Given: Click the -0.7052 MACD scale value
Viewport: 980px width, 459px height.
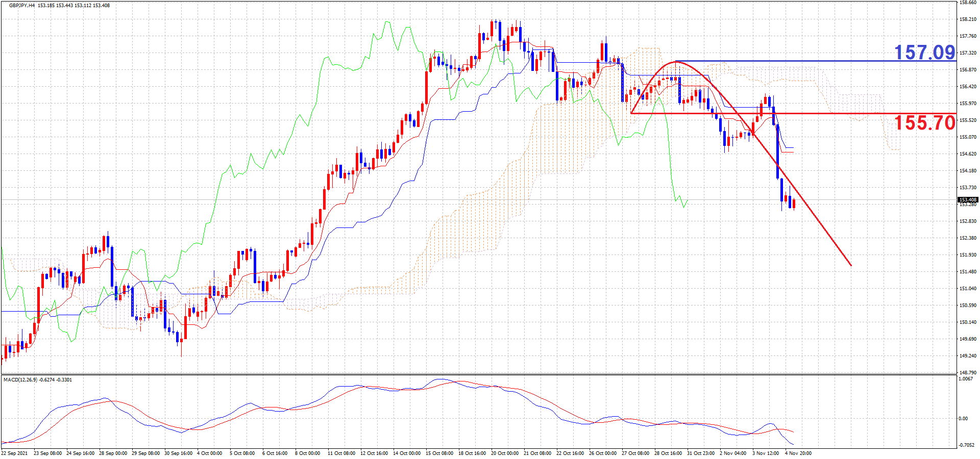Looking at the screenshot, I should [x=967, y=445].
